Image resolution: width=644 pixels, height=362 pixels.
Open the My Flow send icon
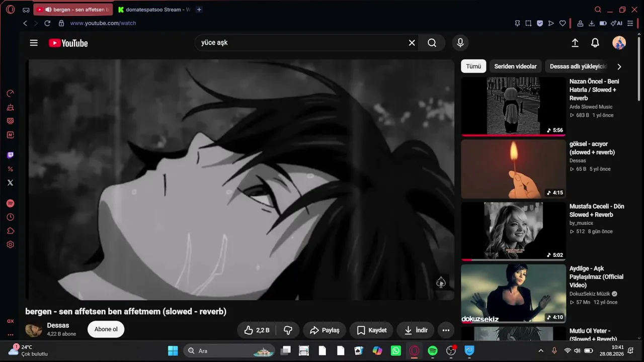pyautogui.click(x=551, y=23)
